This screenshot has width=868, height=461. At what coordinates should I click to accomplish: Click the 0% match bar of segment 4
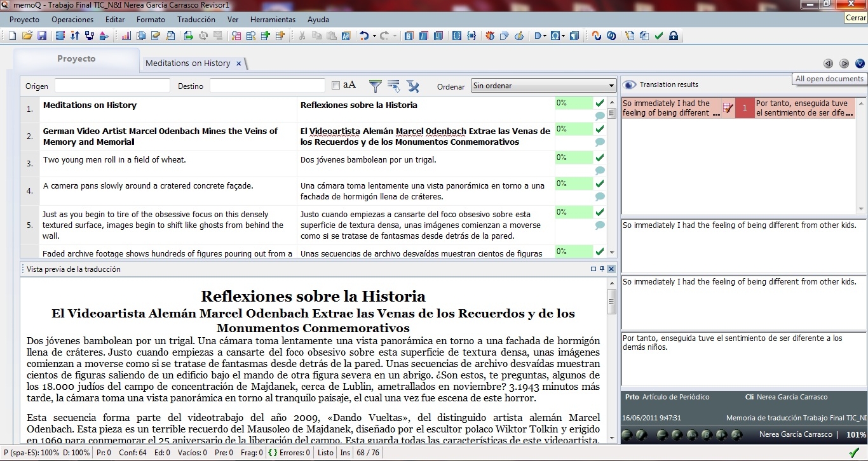pos(574,184)
